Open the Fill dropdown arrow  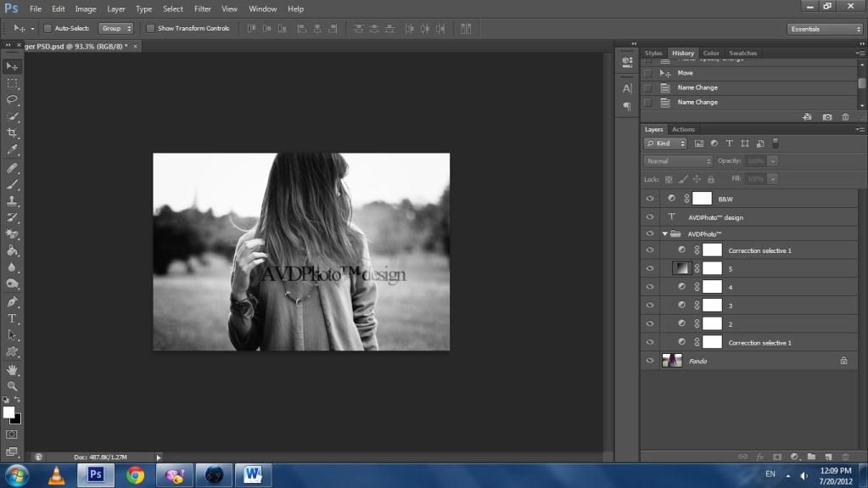click(773, 179)
